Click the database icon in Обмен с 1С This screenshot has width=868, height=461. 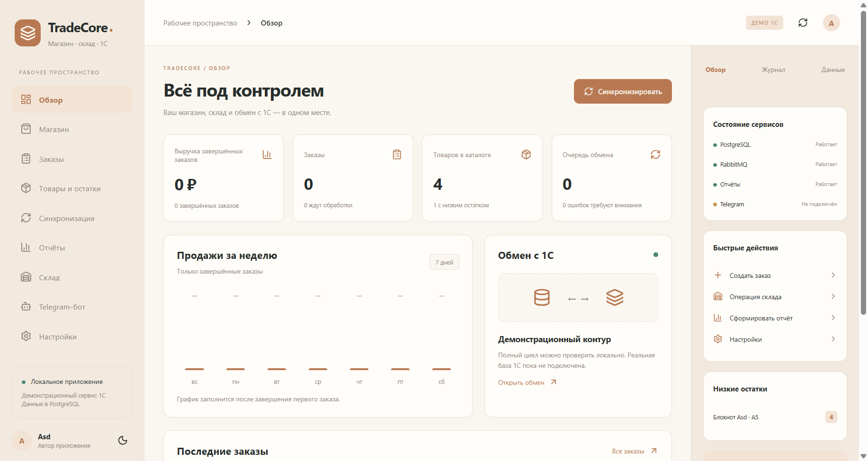[542, 298]
